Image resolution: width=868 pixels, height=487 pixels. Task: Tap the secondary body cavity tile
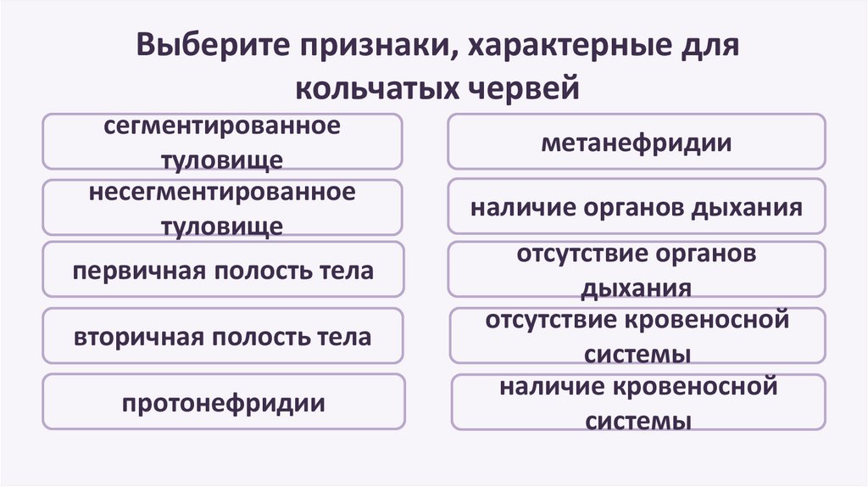(223, 336)
